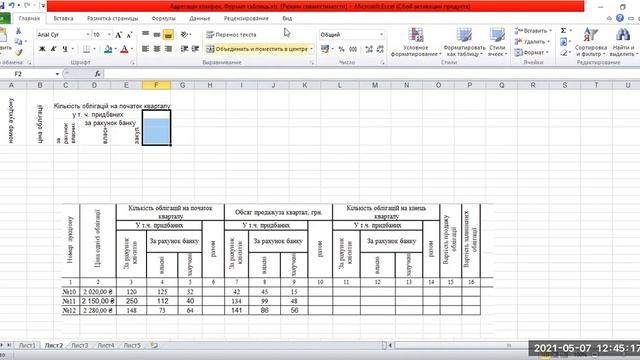Open Сортировка и фильтр icon
The image size is (640, 360).
590,34
